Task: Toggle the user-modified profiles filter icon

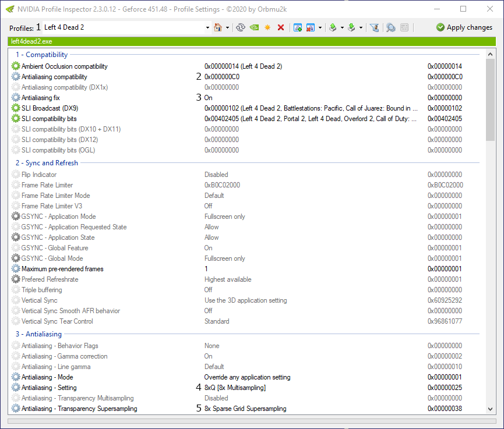Action: (x=374, y=27)
